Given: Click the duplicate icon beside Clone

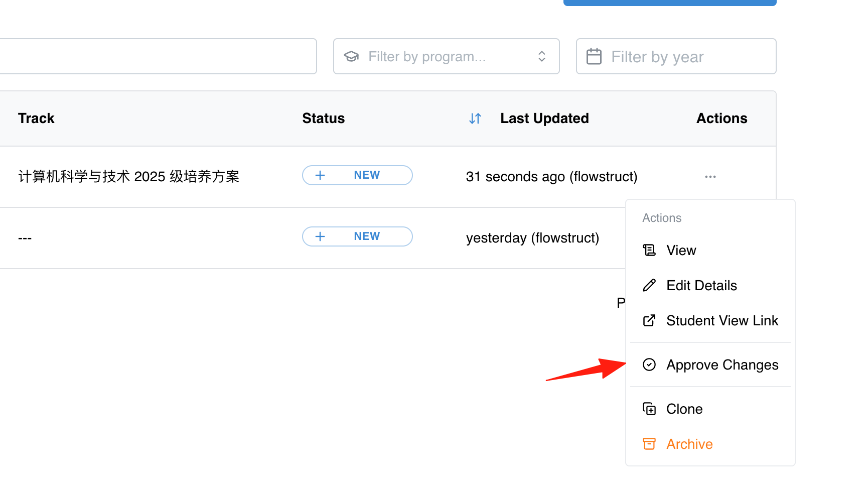Looking at the screenshot, I should point(649,409).
